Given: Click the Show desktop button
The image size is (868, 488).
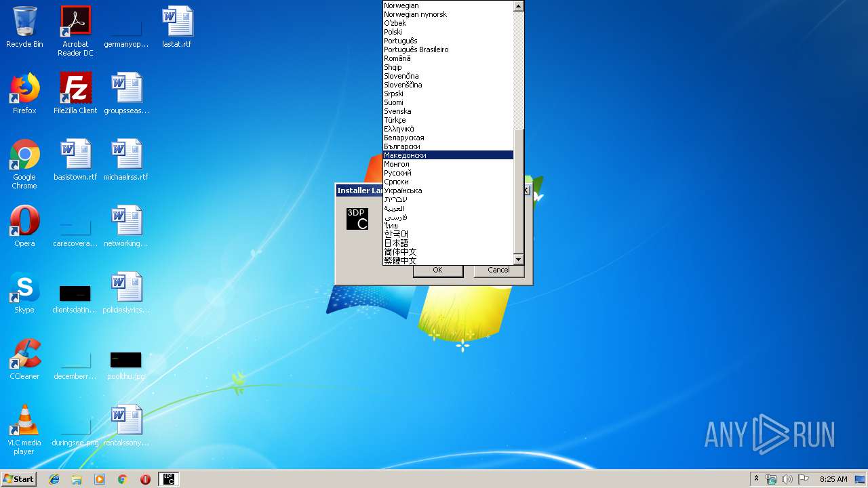Looking at the screenshot, I should coord(861,479).
